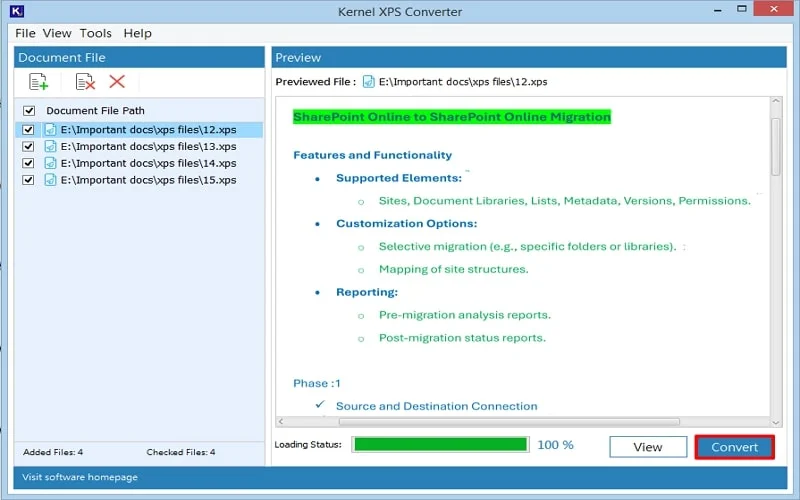Select the row E:\Important docs\xps files\15.xps
The height and width of the screenshot is (500, 800).
tap(139, 180)
